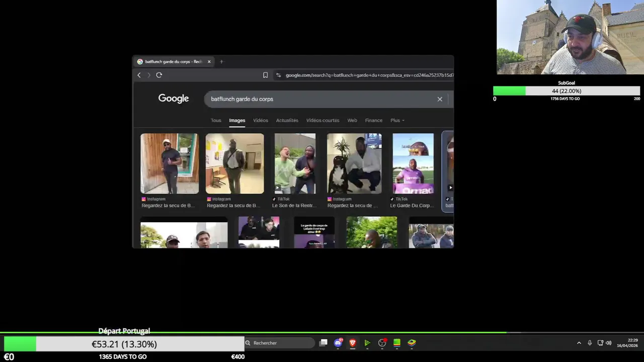Open site settings icon in address bar
This screenshot has height=362, width=644.
(x=278, y=75)
